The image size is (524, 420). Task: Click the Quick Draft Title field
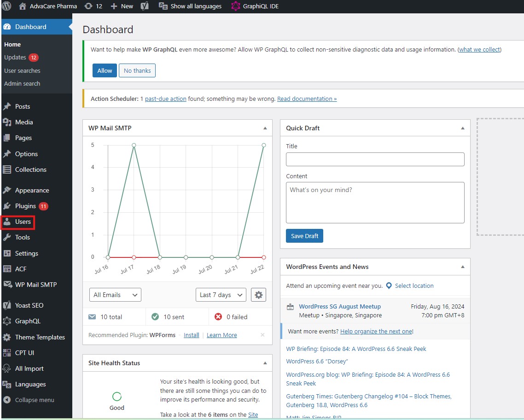(375, 159)
